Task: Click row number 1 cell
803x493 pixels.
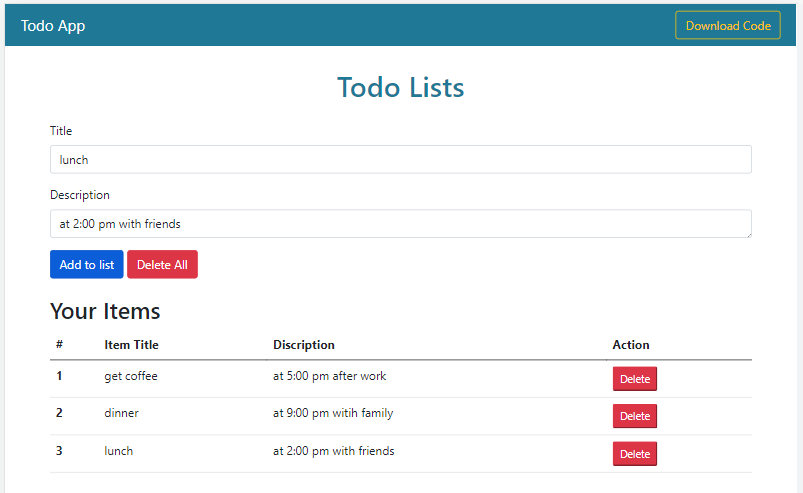Action: pos(59,376)
